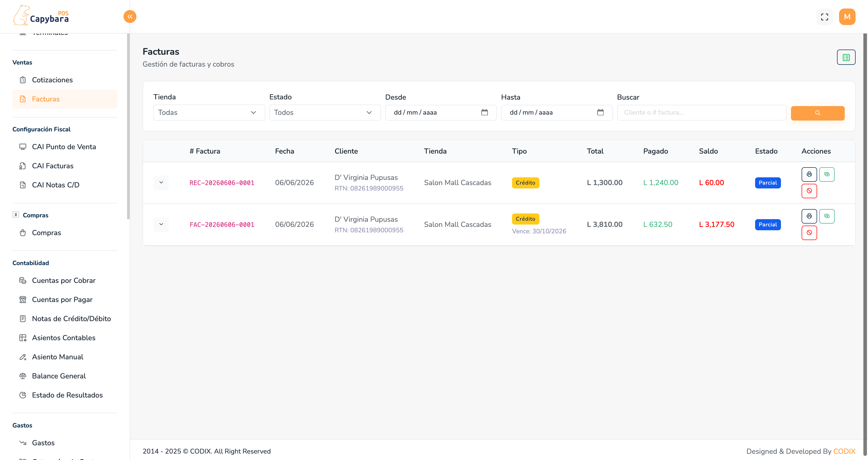Cancel invoice FAC-20260606-0001
The height and width of the screenshot is (460, 868).
(x=809, y=233)
